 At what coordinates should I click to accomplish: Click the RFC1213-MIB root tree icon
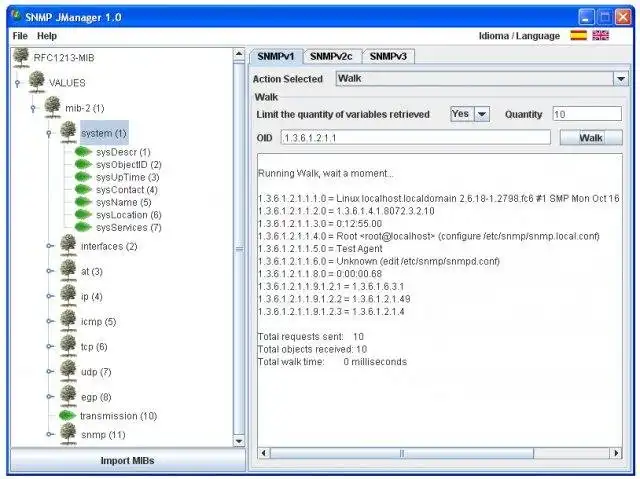coord(21,58)
